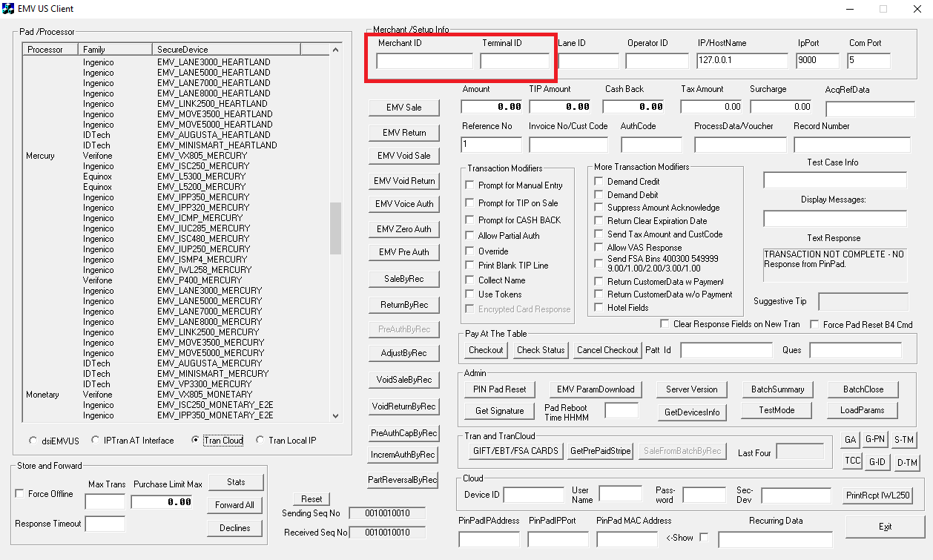The height and width of the screenshot is (560, 933).
Task: Toggle the Demand Debit checkbox
Action: [599, 195]
